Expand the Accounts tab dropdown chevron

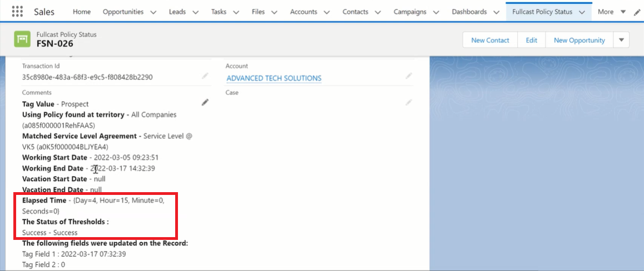tap(327, 12)
